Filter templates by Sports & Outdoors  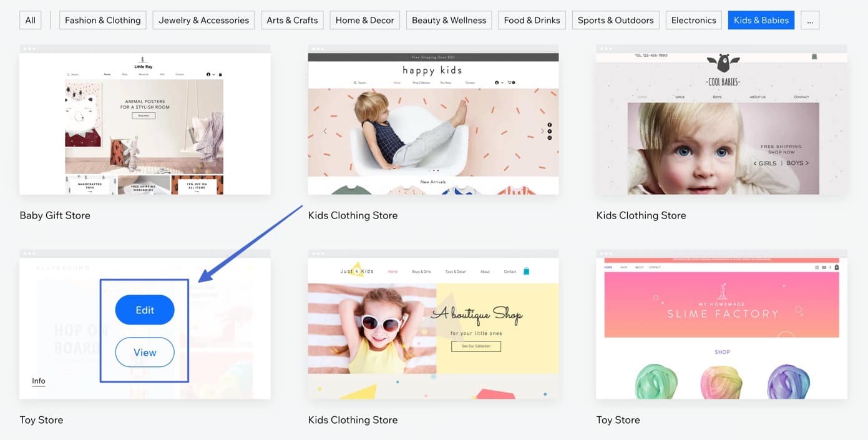(615, 20)
